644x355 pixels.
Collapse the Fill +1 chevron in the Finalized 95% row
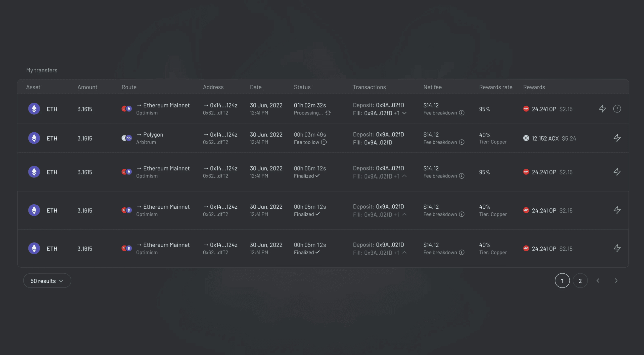click(404, 176)
